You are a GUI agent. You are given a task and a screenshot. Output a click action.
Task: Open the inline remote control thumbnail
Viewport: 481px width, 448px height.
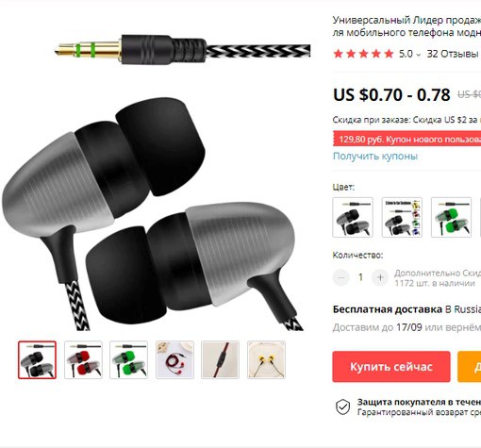coord(220,360)
